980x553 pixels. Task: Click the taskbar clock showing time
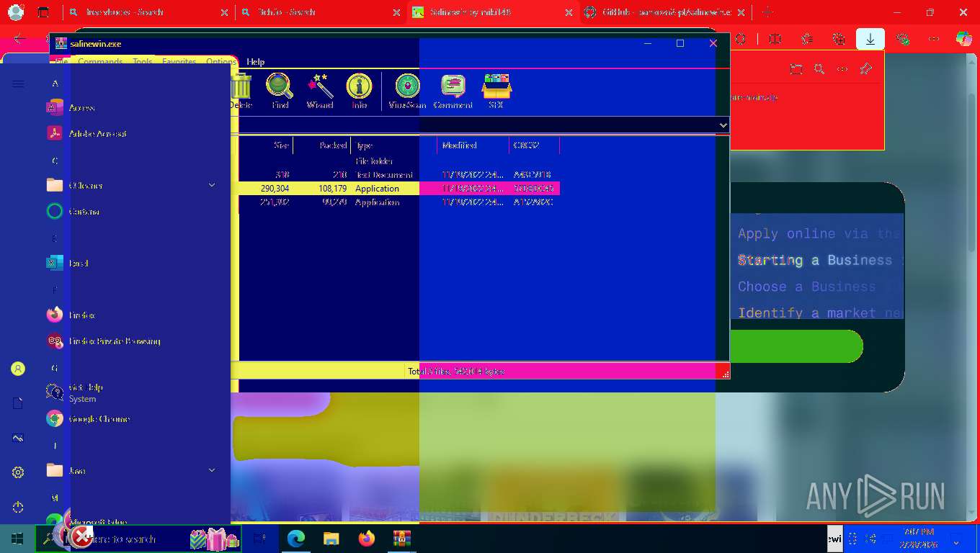coord(918,538)
